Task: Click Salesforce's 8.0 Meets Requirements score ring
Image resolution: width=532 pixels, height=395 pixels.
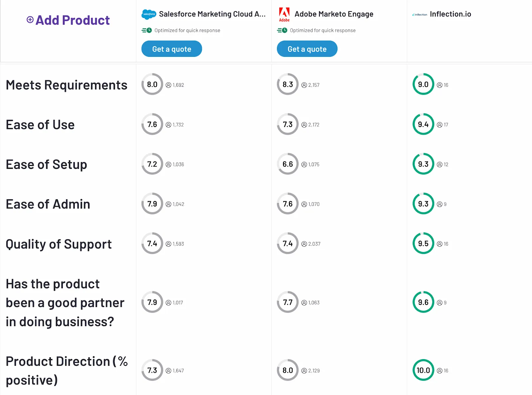Action: pos(152,84)
